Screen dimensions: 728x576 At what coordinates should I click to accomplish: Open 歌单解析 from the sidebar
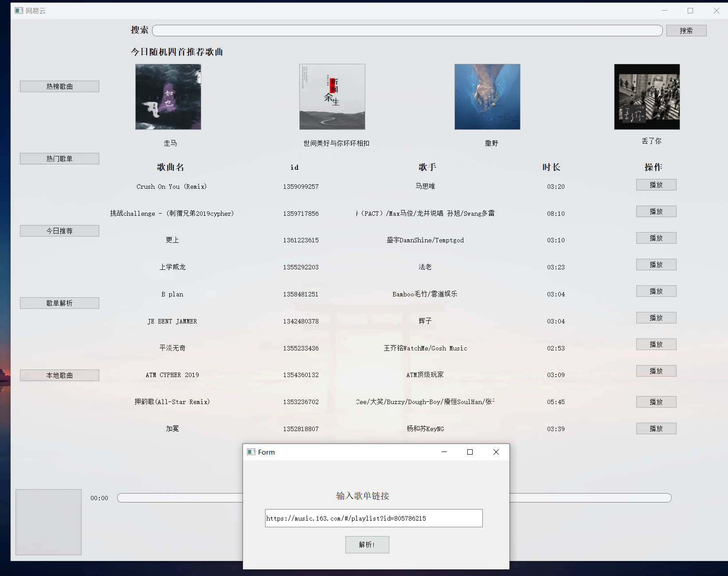(x=59, y=303)
